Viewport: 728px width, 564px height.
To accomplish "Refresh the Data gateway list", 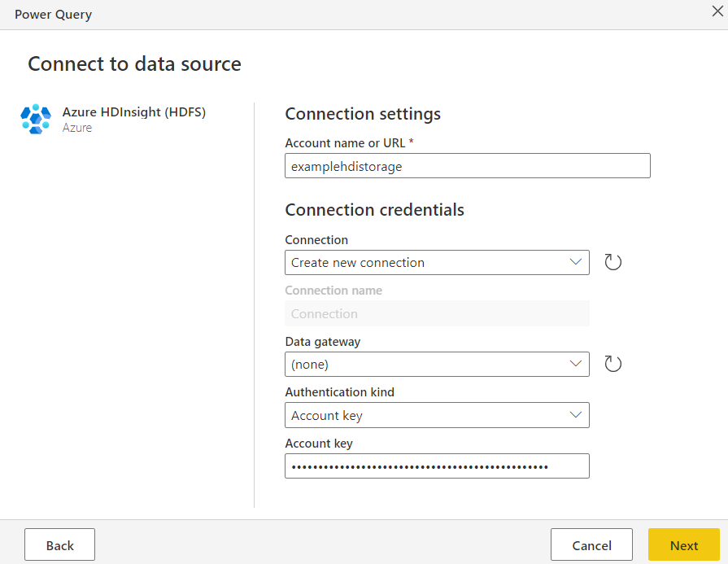I will (613, 364).
